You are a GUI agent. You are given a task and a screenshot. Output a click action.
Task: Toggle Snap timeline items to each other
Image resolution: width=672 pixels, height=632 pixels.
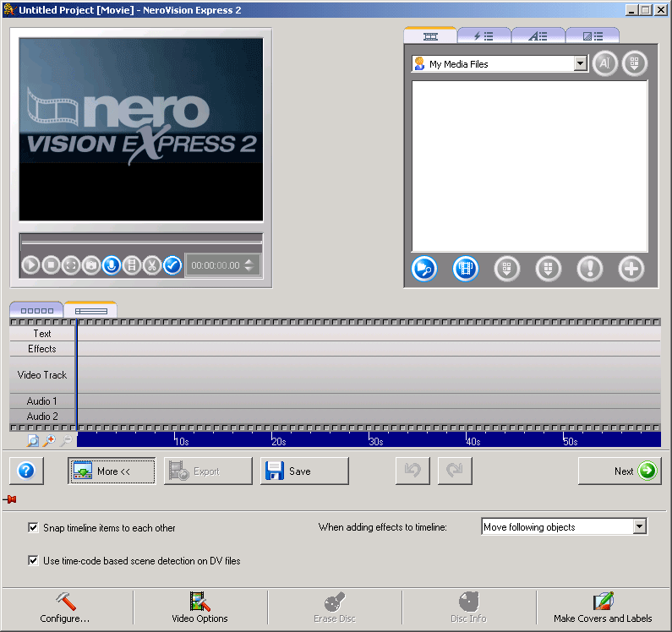[x=33, y=527]
